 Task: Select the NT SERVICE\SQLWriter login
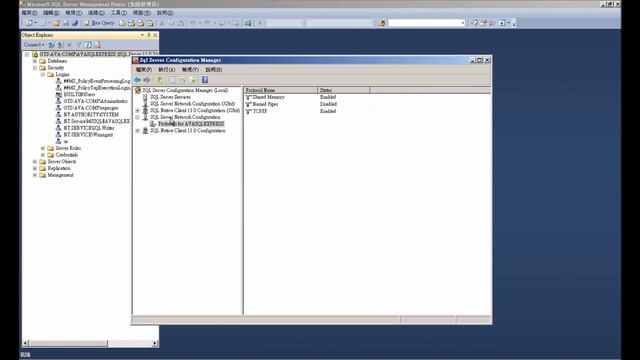coord(89,128)
